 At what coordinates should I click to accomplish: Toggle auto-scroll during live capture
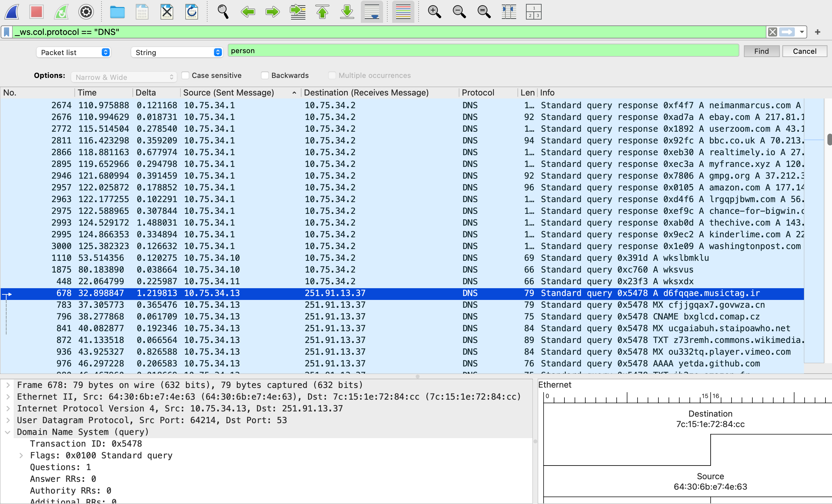coord(372,12)
